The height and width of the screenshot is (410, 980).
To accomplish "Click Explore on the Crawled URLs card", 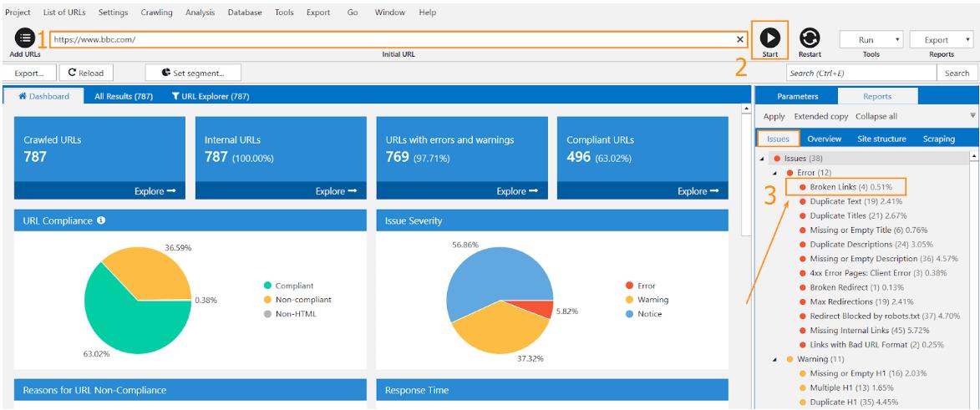I will point(155,191).
